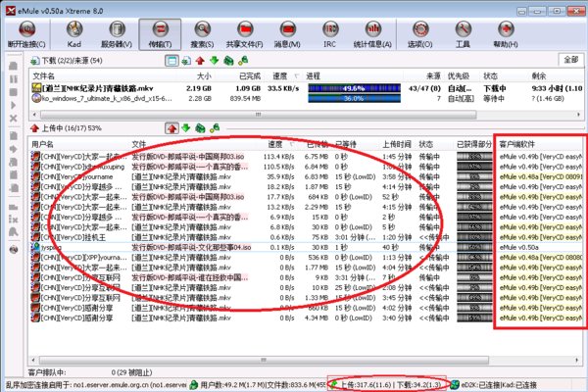Open the Kad toolbar section
The image size is (588, 392).
[x=74, y=35]
